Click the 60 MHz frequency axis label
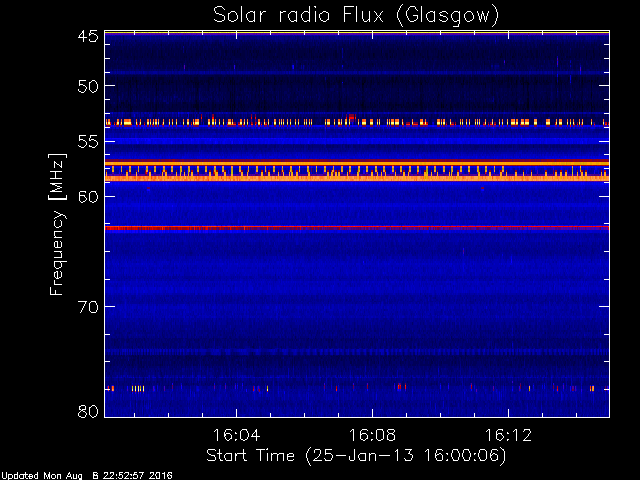The image size is (640, 480). [88, 196]
